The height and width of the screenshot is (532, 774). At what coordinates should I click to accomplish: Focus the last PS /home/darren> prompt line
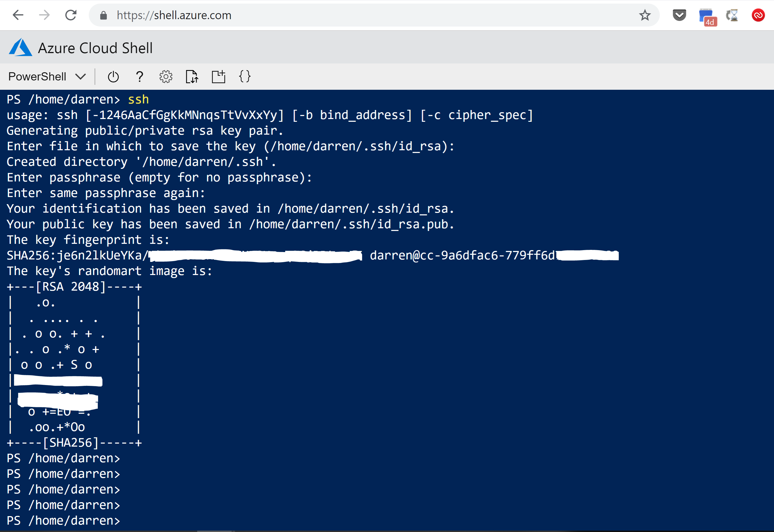[63, 520]
